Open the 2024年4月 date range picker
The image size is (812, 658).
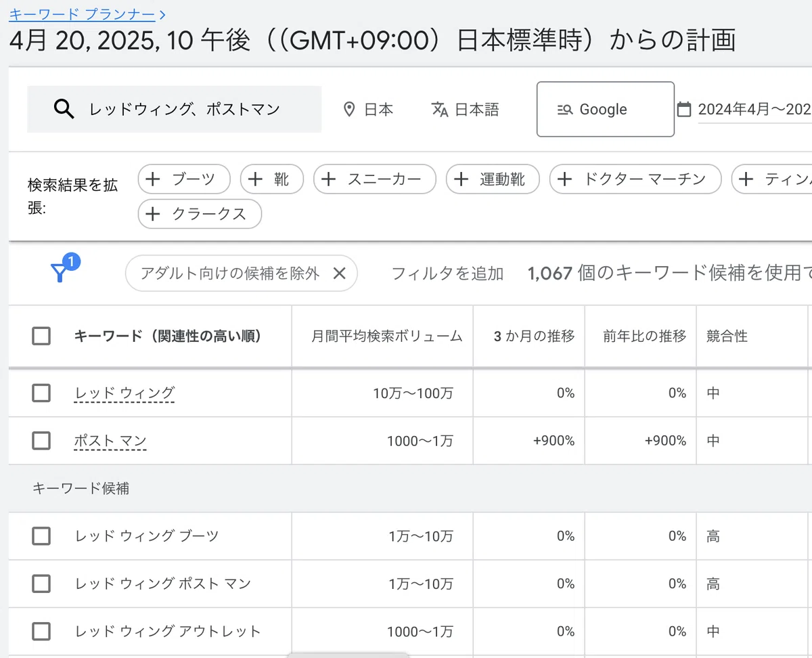[744, 110]
